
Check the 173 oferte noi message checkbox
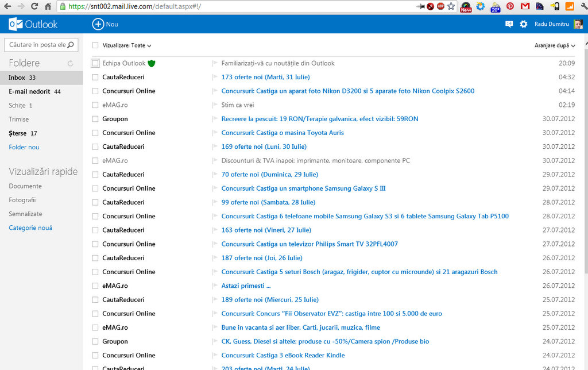95,78
